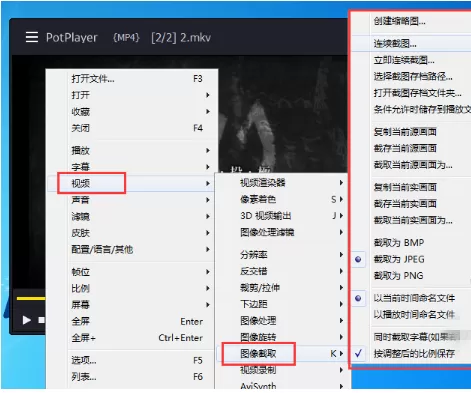This screenshot has width=471, height=393.
Task: Open the PotPlayer hamburger menu icon
Action: pos(32,37)
